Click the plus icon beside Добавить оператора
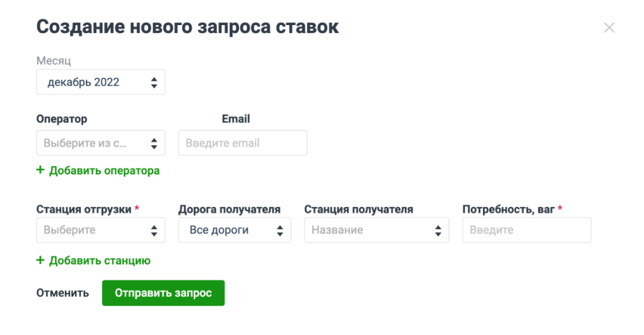644x335 pixels. [40, 170]
